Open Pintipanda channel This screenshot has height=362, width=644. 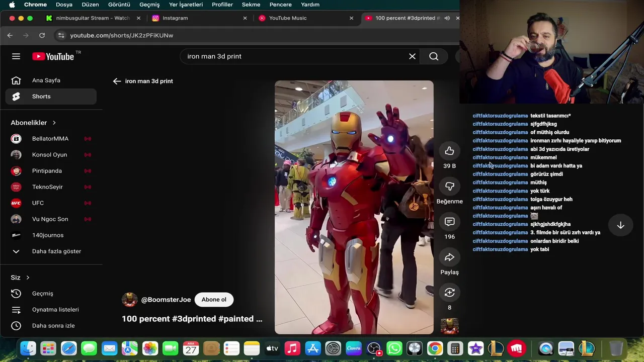click(x=51, y=171)
